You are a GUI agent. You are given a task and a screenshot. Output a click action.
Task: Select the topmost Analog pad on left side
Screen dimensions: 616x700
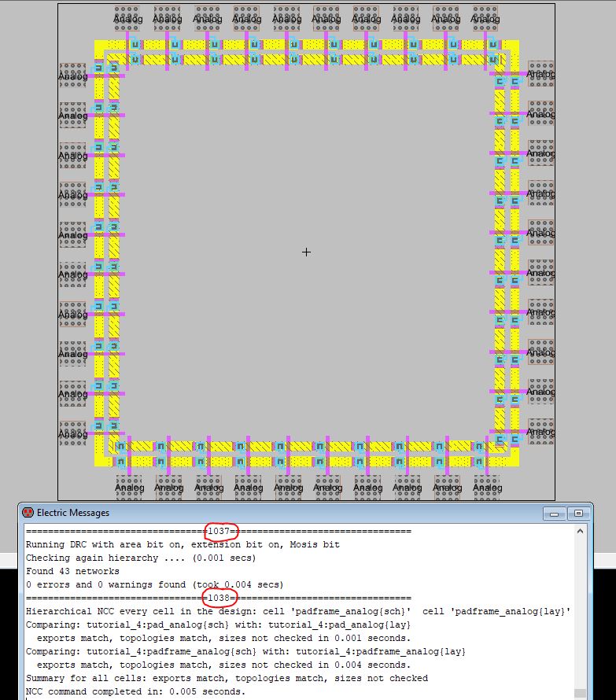click(72, 76)
